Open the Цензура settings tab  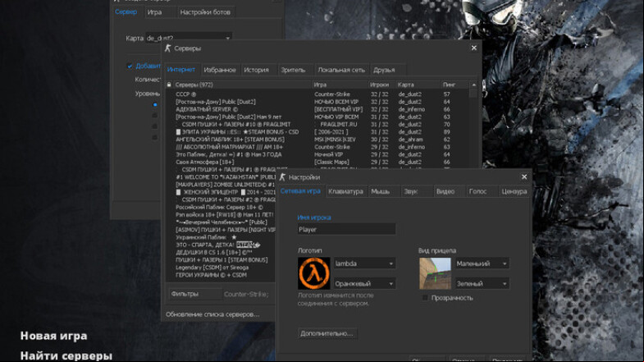tap(514, 191)
